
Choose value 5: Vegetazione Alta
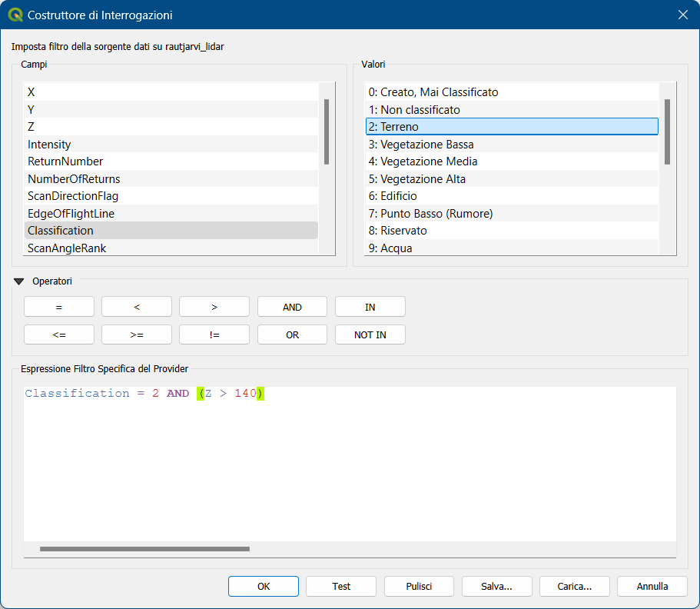pyautogui.click(x=512, y=178)
